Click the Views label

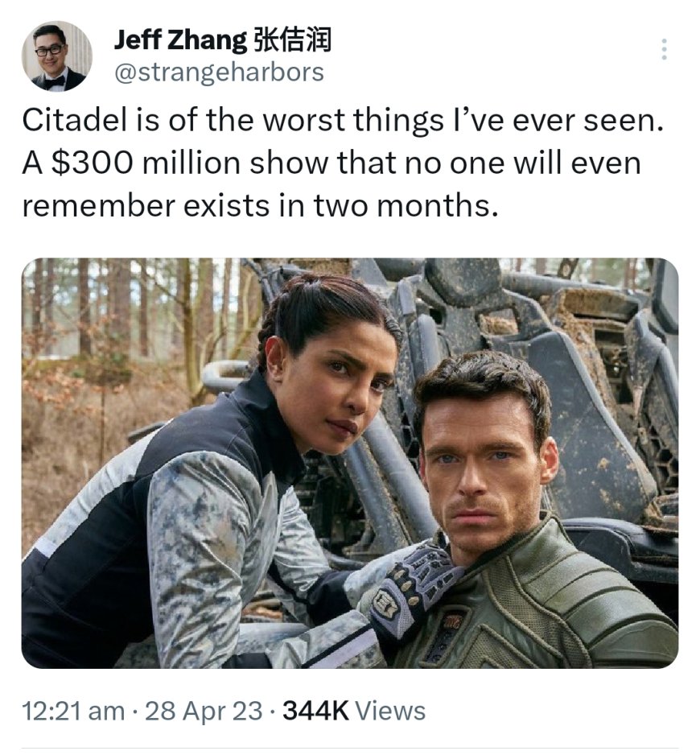390,711
